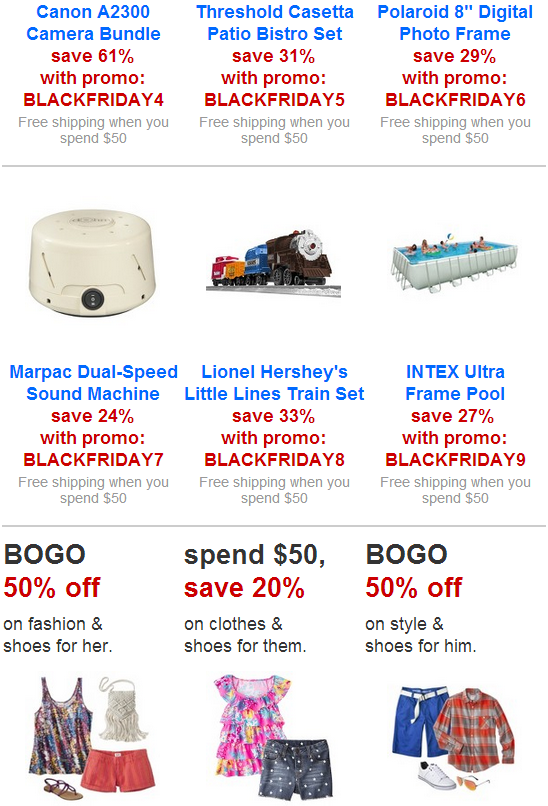
Task: Open the Canon A2300 Camera Bundle link
Action: [x=93, y=23]
